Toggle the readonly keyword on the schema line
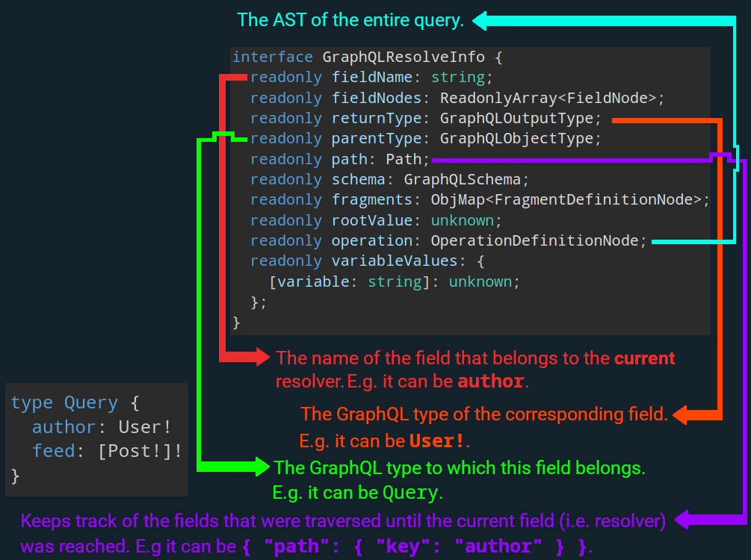The image size is (751, 560). (286, 178)
